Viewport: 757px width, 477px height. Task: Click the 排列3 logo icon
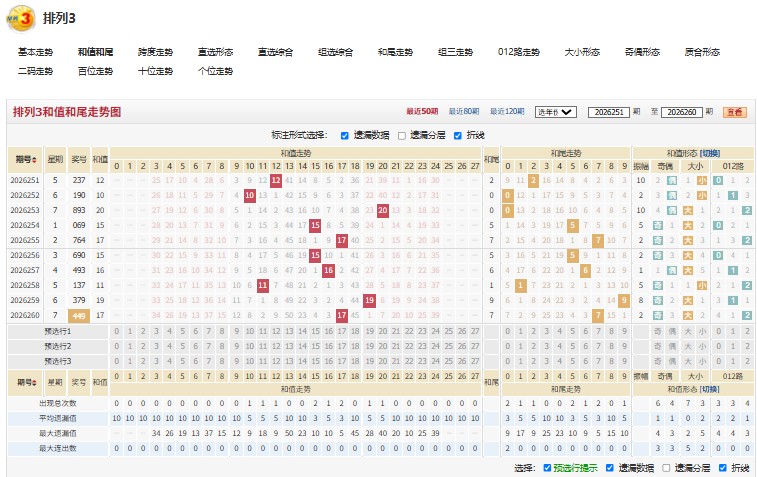[21, 18]
